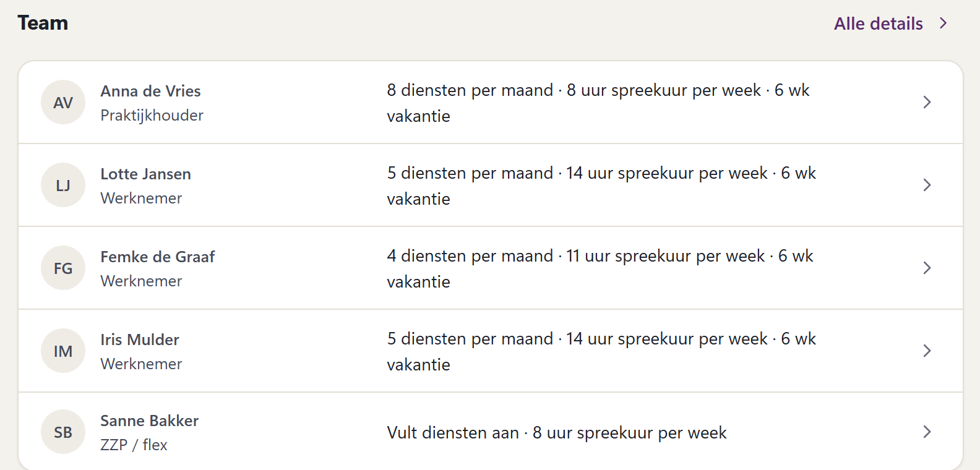This screenshot has width=980, height=470.
Task: Select the name Femke de Graaf
Action: (x=157, y=257)
